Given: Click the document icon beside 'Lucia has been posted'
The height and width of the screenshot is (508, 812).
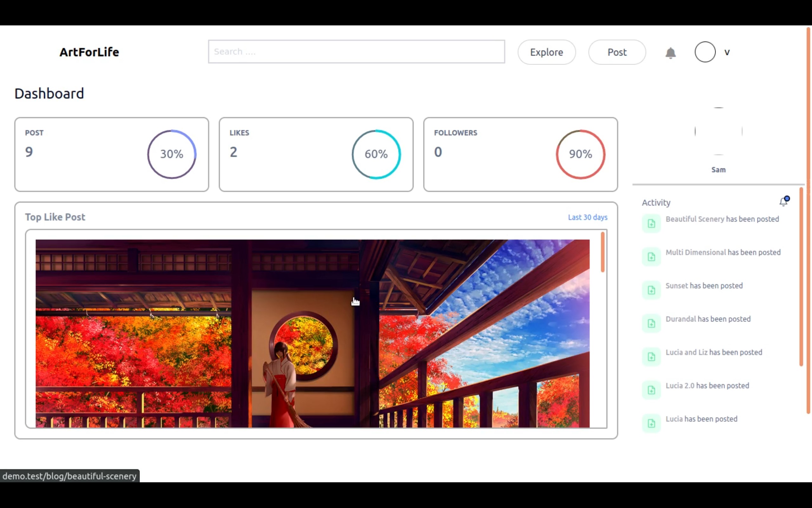Looking at the screenshot, I should [651, 423].
